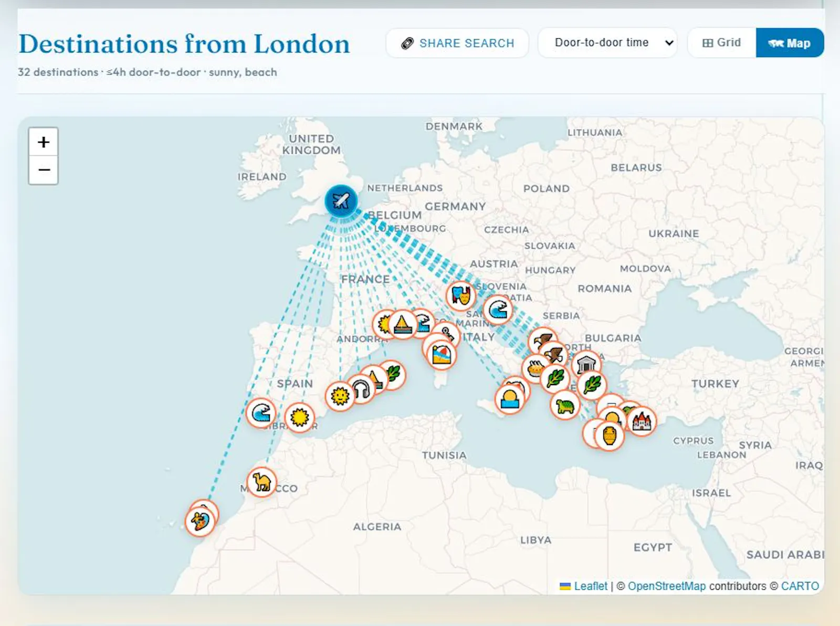
Task: Open the CARTO attribution link
Action: [x=800, y=586]
